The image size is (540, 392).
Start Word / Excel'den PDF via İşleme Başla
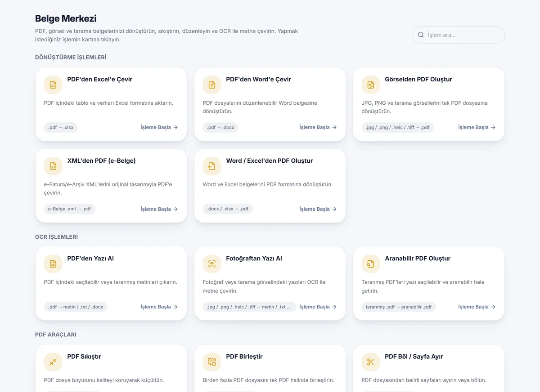tap(318, 209)
